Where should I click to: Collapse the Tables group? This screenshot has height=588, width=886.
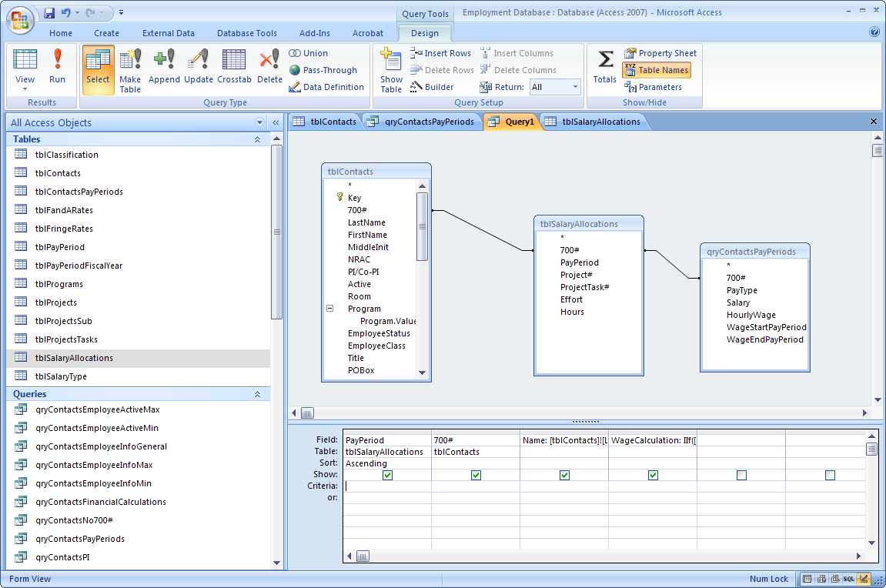pos(257,139)
